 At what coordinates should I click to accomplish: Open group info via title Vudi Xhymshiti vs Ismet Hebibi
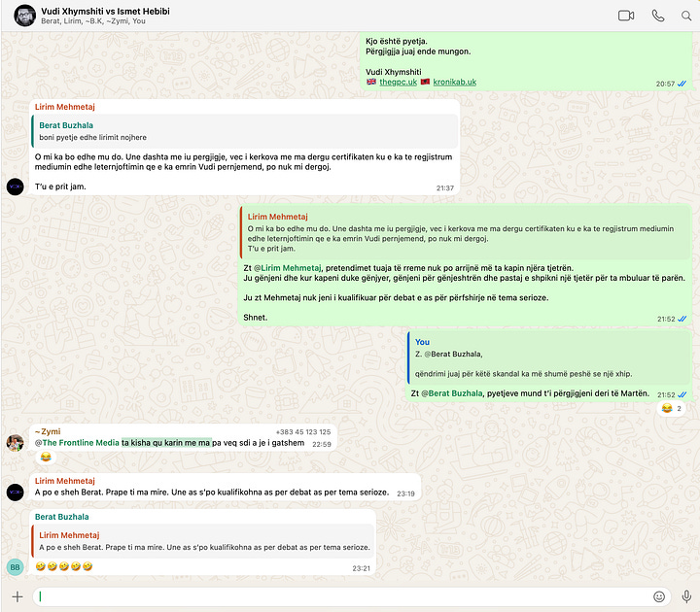[x=105, y=11]
